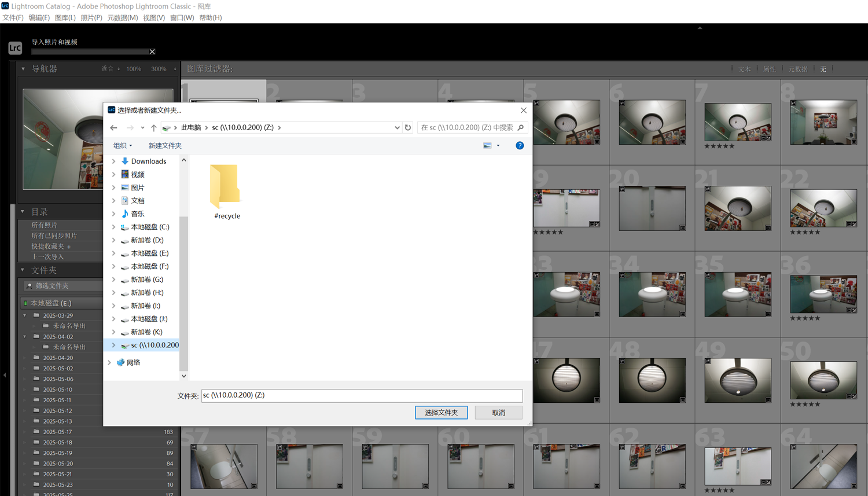Screen dimensions: 868x496
Task: Select the Downloads folder in tree
Action: 148,161
